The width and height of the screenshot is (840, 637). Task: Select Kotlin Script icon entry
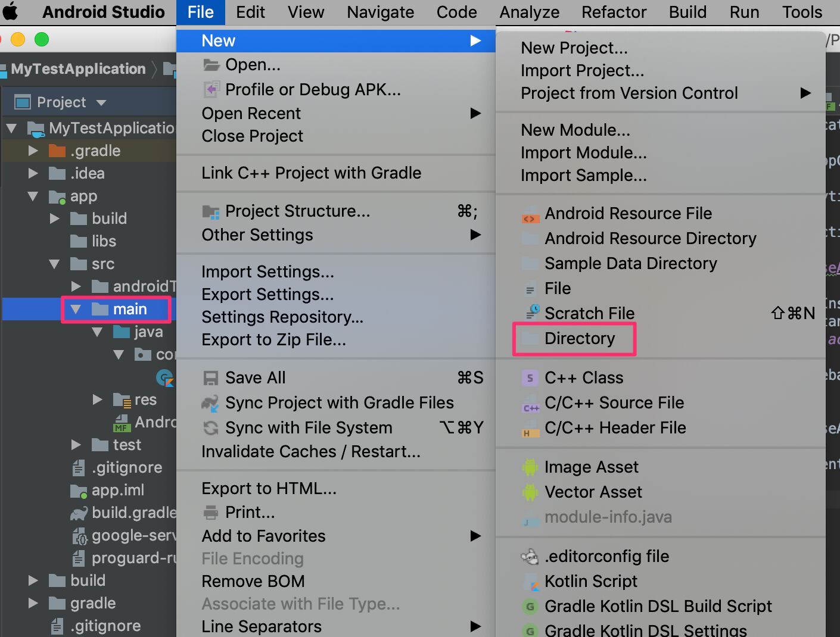click(530, 582)
